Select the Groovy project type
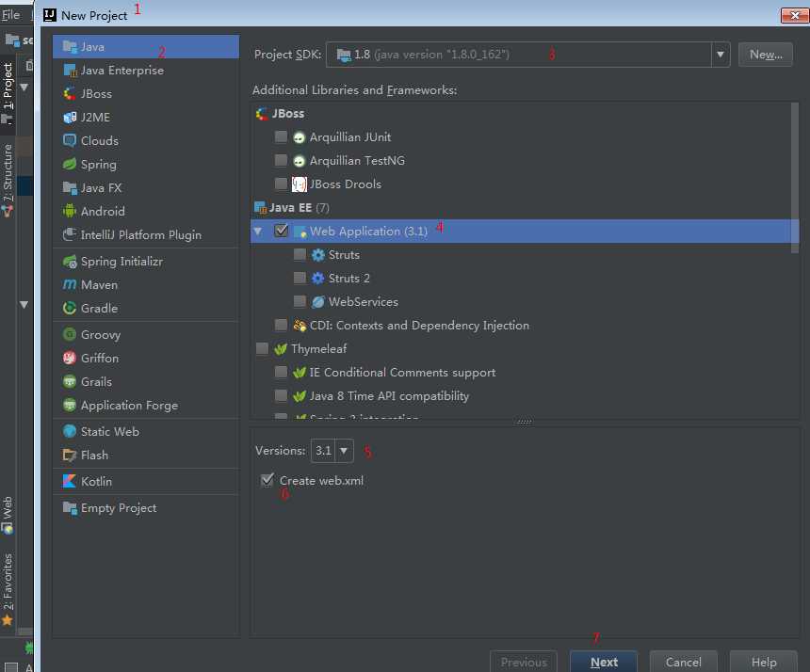The height and width of the screenshot is (672, 810). click(146, 335)
